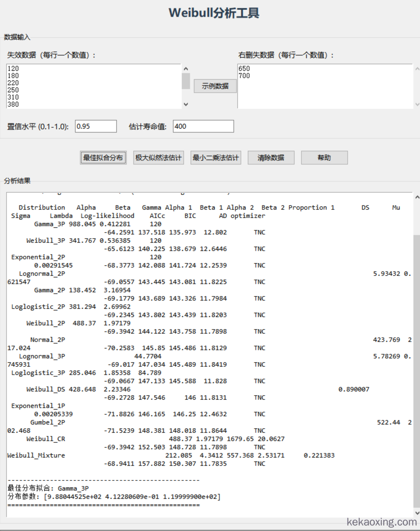Viewport: 420px width, 531px height.
Task: Click the failure data scrollbar thumb
Action: point(186,81)
